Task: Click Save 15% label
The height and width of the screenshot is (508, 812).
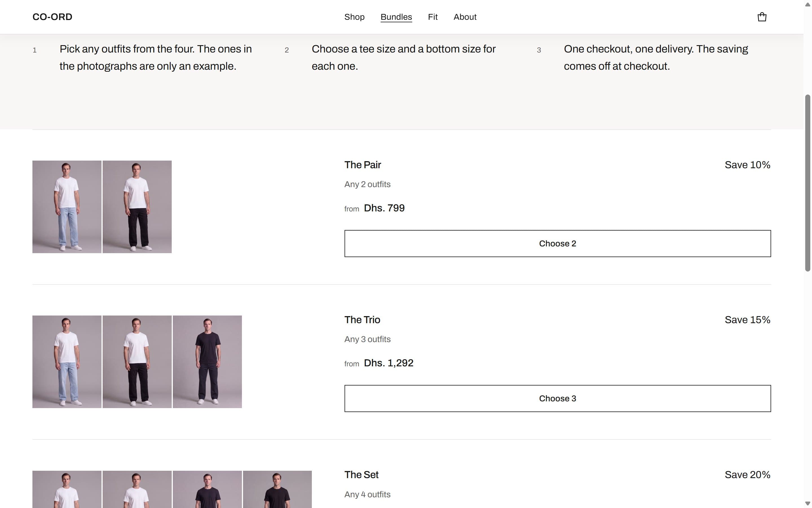Action: pos(747,320)
